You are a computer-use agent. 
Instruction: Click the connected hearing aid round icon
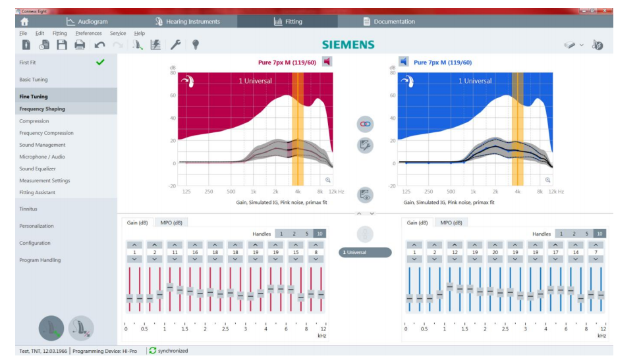click(x=51, y=328)
